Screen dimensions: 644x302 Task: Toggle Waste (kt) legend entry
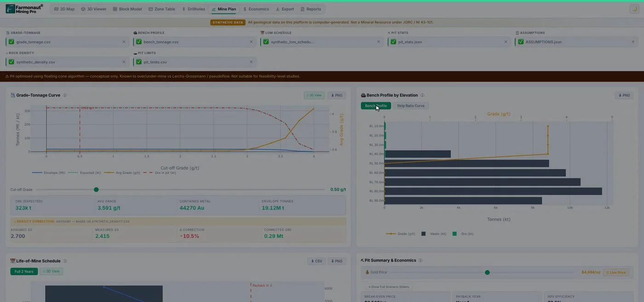[434, 234]
